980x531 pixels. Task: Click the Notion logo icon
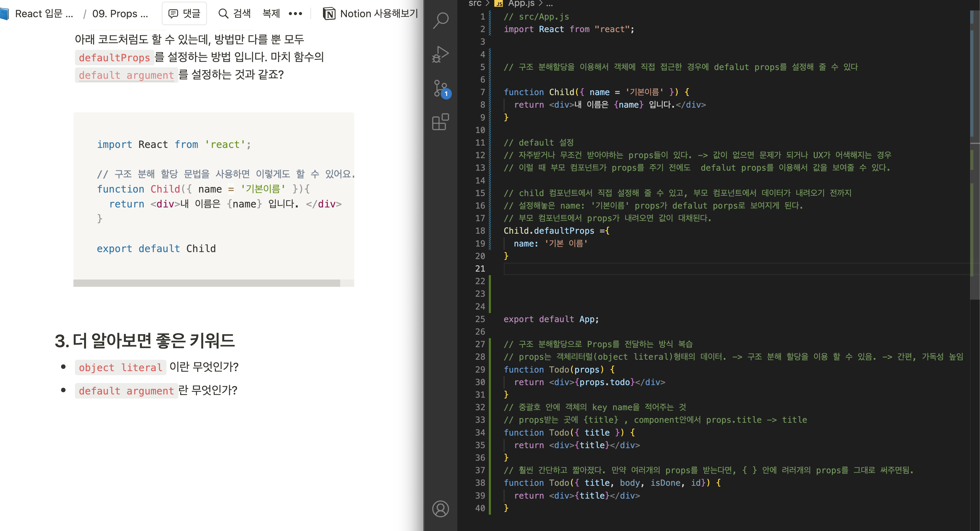point(329,14)
